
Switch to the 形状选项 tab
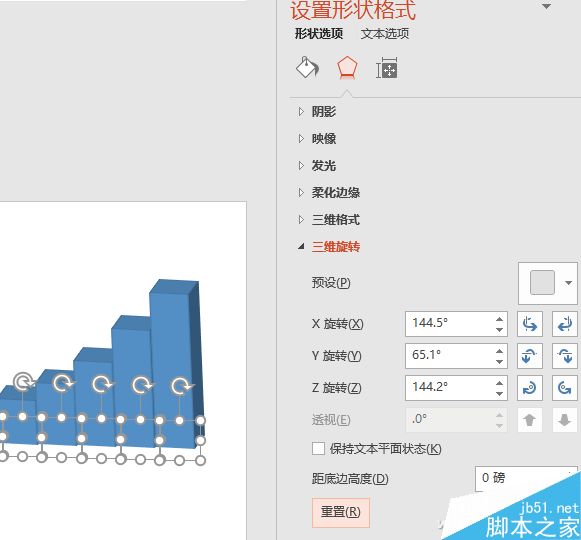[319, 34]
